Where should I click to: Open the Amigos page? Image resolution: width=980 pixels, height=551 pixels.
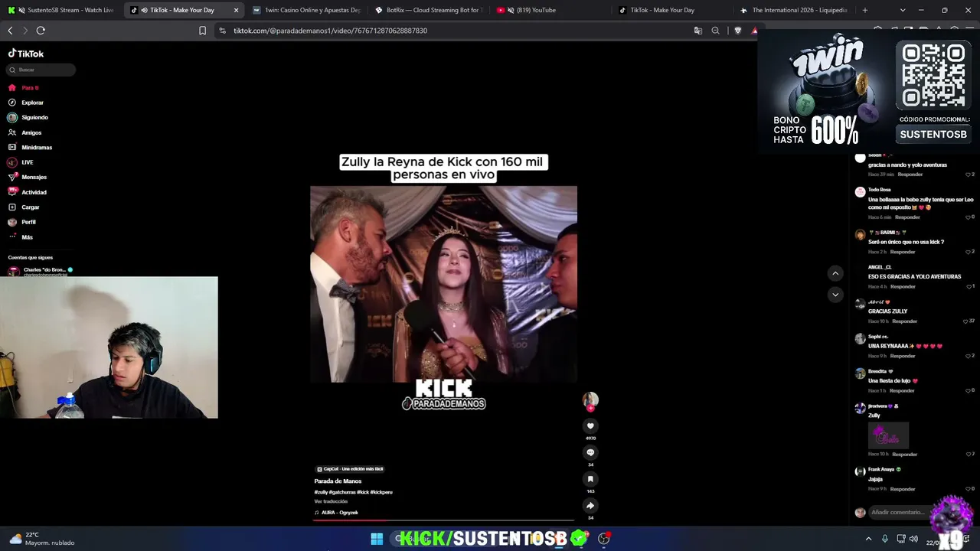(24, 132)
